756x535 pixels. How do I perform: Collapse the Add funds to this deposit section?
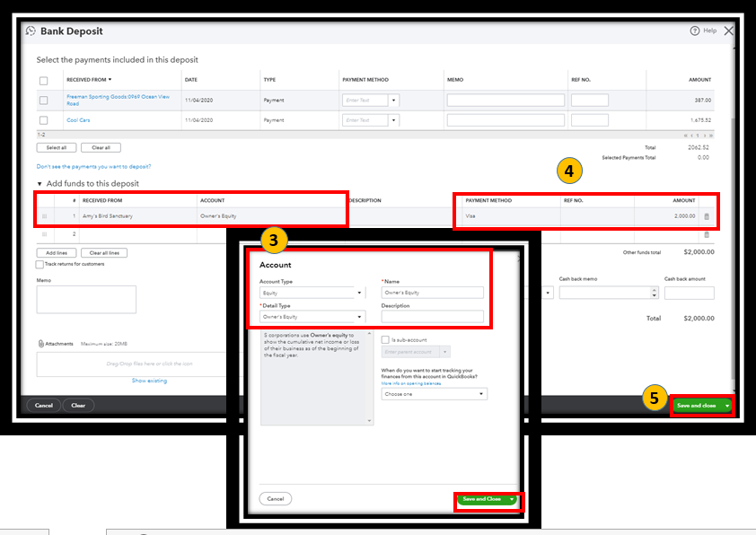point(40,184)
